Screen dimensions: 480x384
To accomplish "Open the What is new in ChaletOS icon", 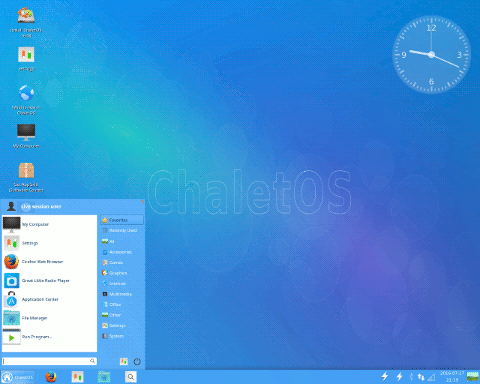I will pos(26,100).
